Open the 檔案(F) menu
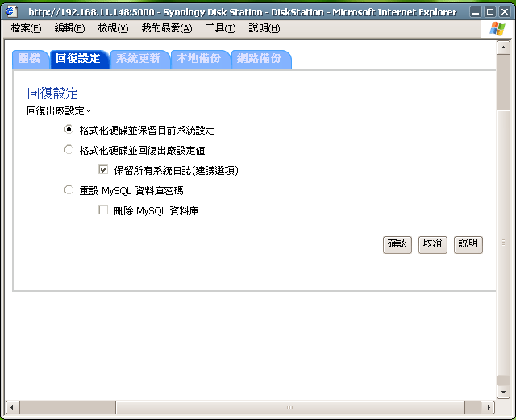The image size is (516, 420). 27,29
